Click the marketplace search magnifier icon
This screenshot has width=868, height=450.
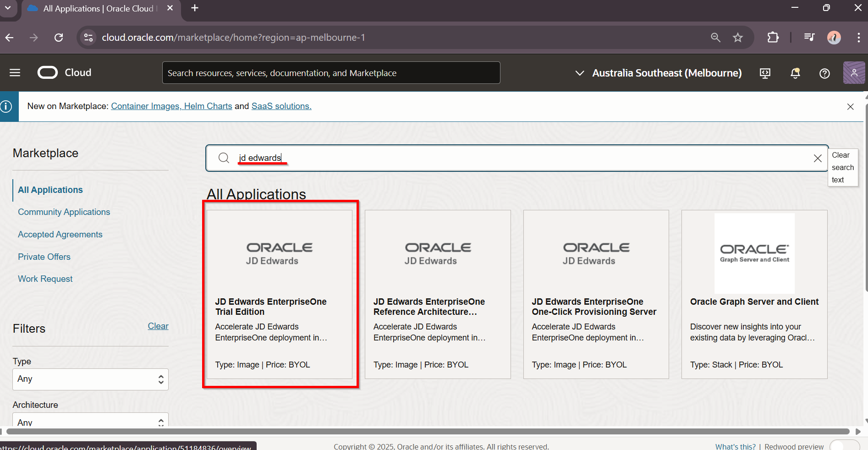pos(224,158)
